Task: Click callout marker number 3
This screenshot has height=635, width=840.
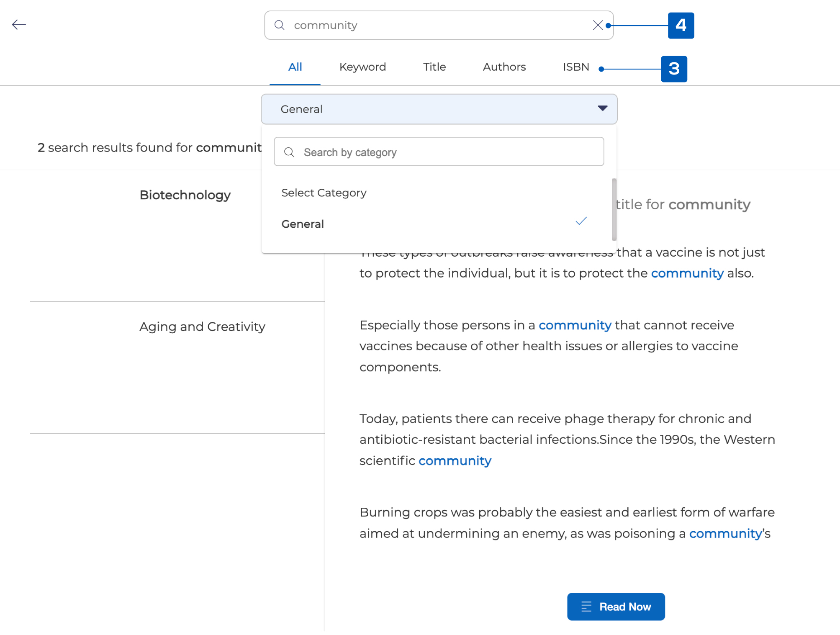Action: tap(673, 69)
